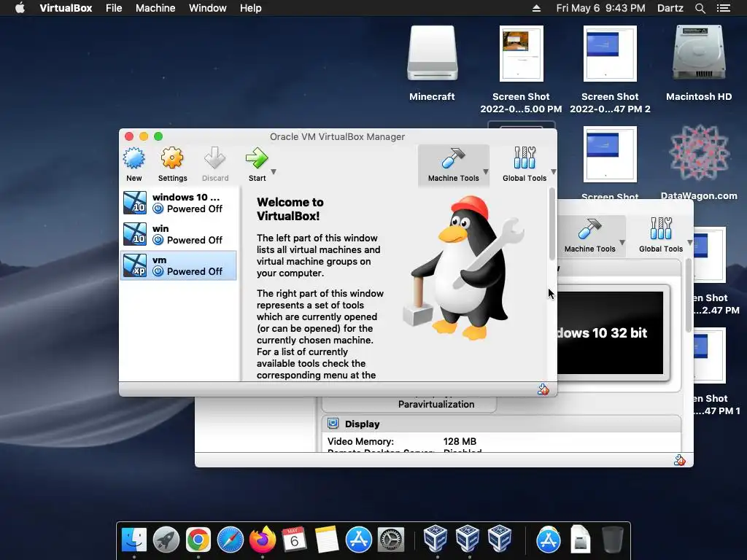747x560 pixels.
Task: Click the Windows 10 32 bit preview thumbnail
Action: tap(611, 332)
